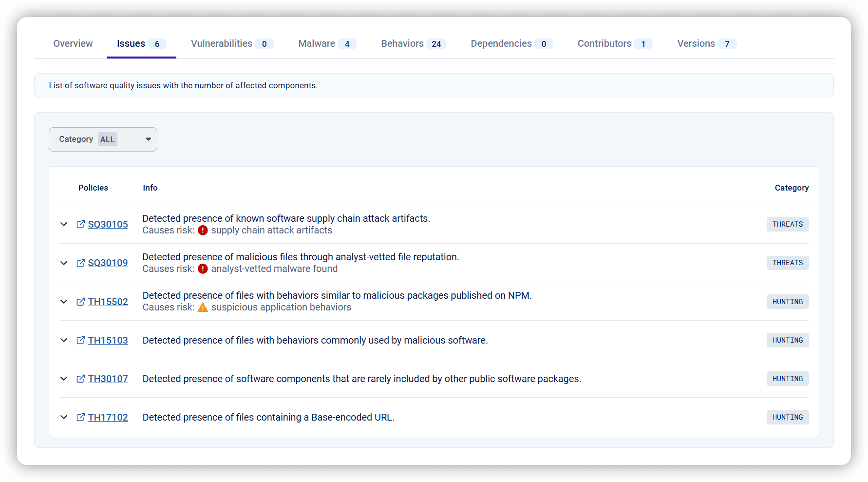The height and width of the screenshot is (482, 868).
Task: Open SQ30105 policy in external link
Action: (80, 224)
